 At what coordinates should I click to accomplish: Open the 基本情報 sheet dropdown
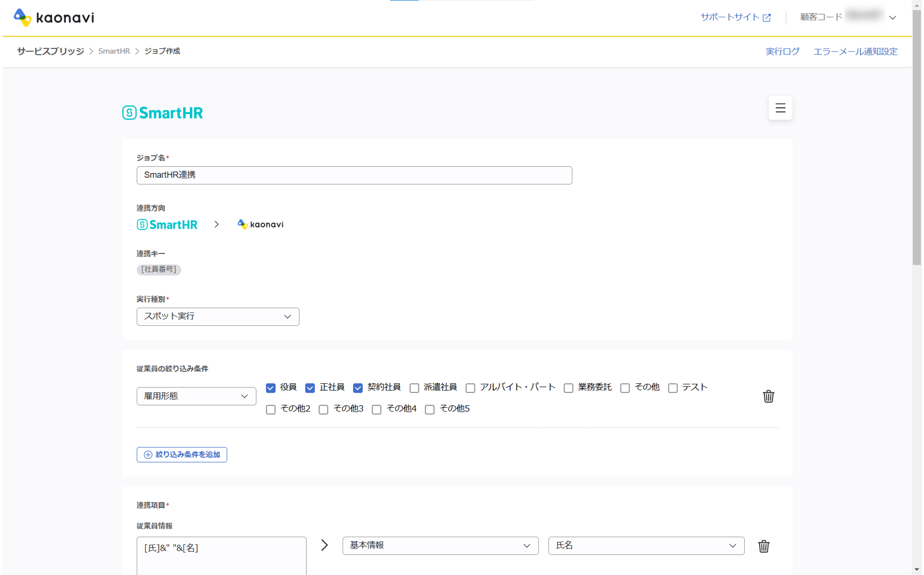440,546
